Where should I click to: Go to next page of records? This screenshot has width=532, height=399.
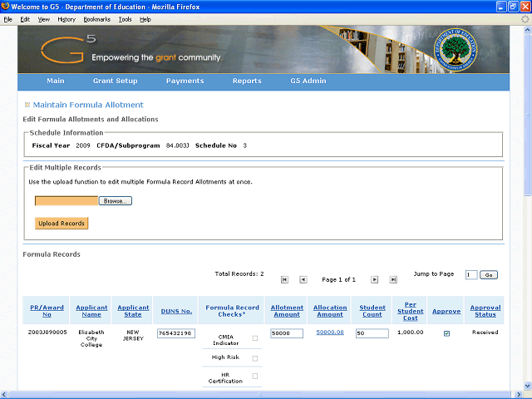374,280
